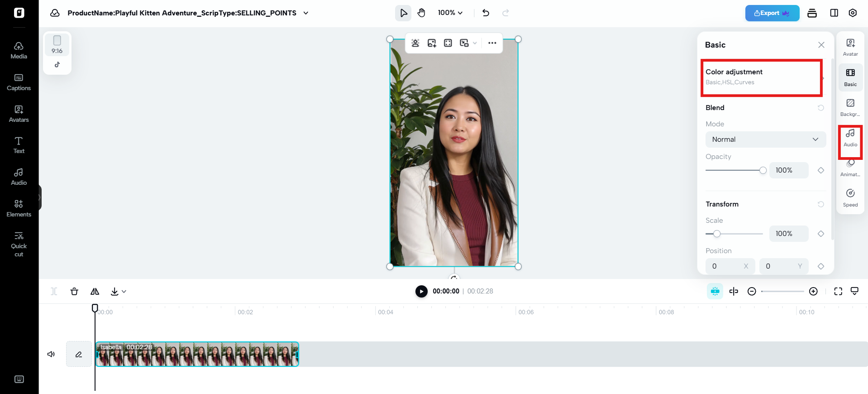Toggle the opacity keyframe diamond
Screen dimensions: 868x394
click(x=820, y=170)
